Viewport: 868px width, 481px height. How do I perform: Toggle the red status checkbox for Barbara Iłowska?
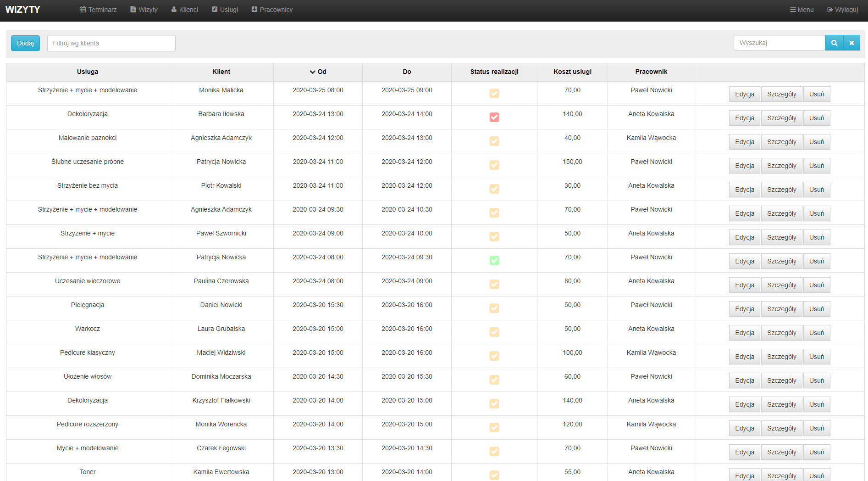pos(494,117)
